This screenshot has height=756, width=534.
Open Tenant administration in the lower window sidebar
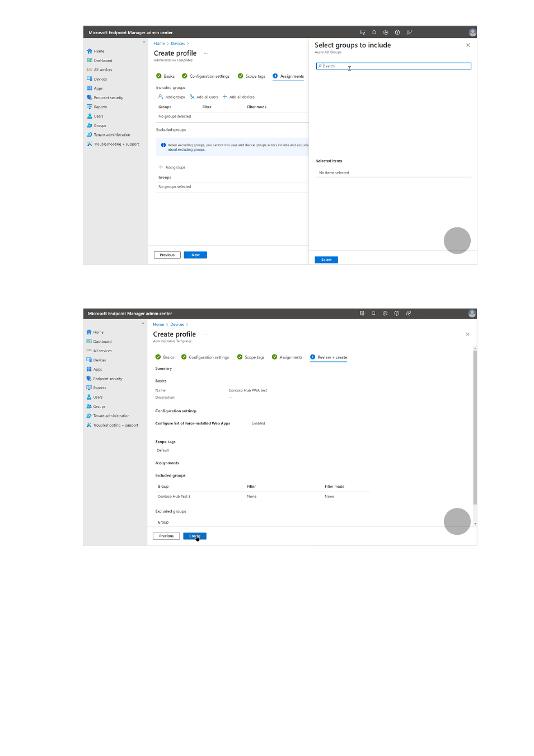point(111,416)
